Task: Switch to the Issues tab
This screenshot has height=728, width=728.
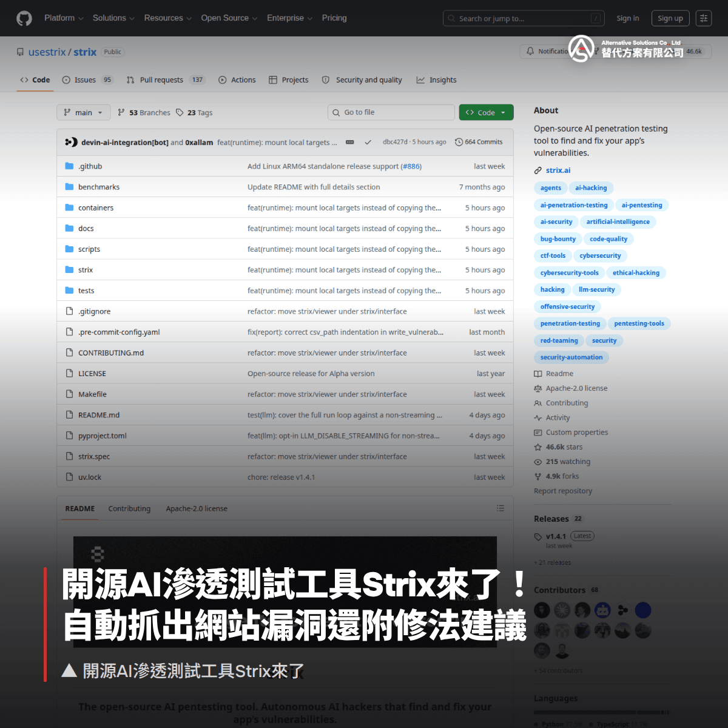Action: [x=87, y=80]
